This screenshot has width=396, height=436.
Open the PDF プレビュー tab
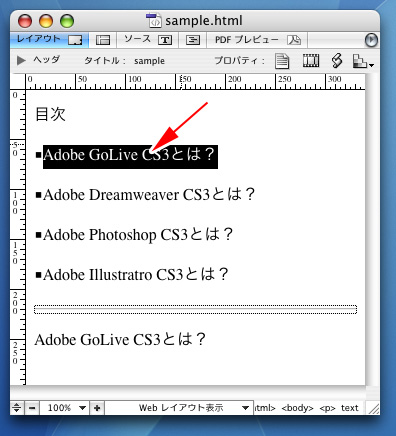point(257,40)
